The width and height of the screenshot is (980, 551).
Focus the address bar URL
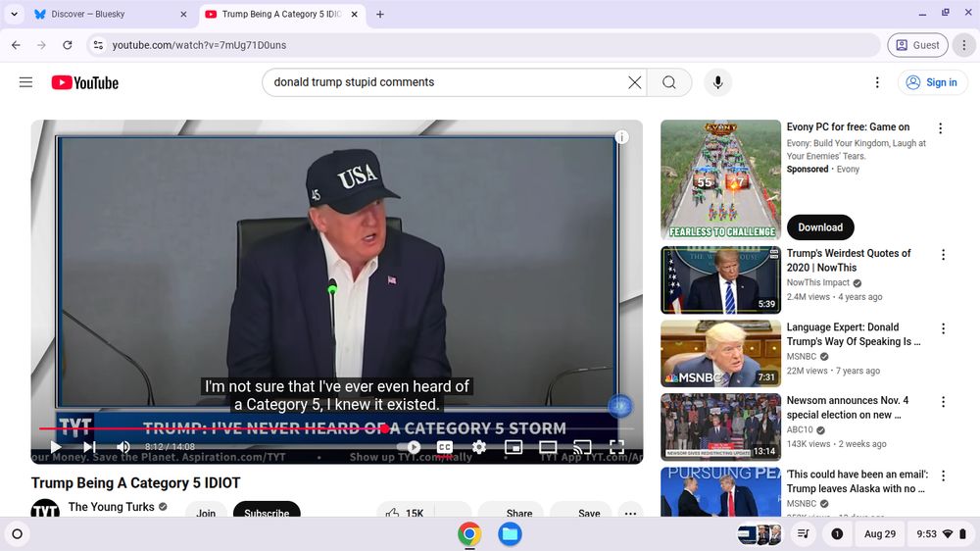pos(199,45)
